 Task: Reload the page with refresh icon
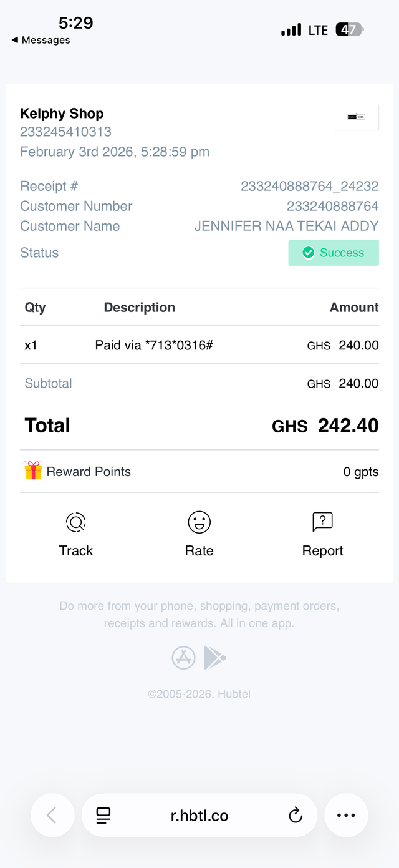click(296, 815)
